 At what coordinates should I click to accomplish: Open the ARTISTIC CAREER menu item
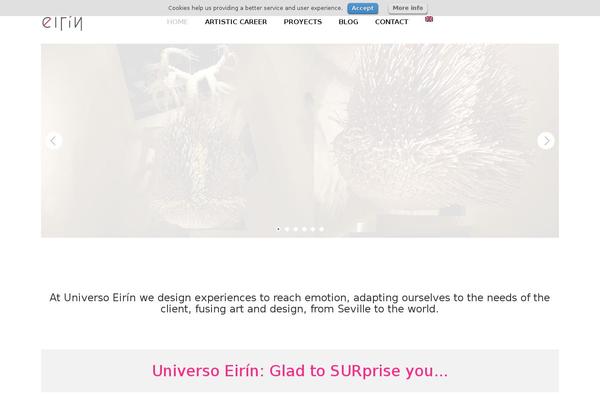click(x=236, y=22)
